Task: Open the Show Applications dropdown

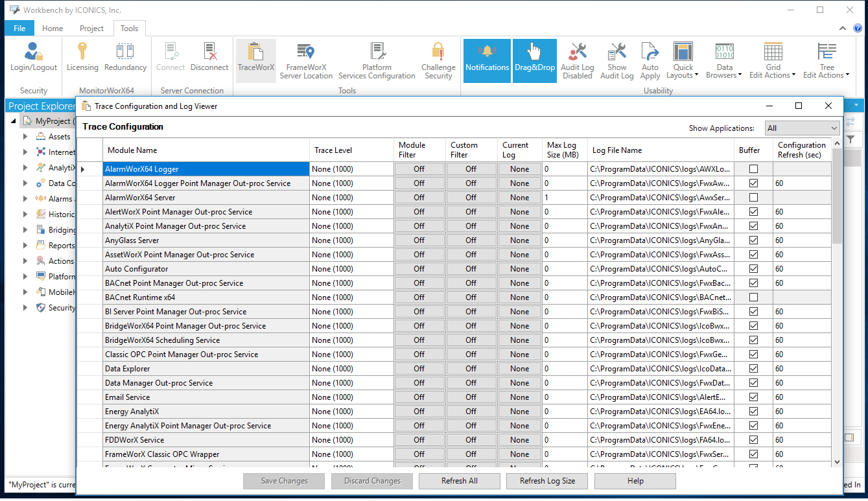Action: tap(802, 128)
